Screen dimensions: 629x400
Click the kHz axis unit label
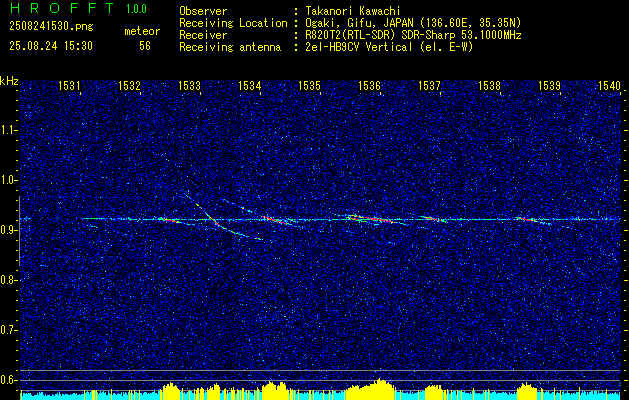[x=9, y=81]
